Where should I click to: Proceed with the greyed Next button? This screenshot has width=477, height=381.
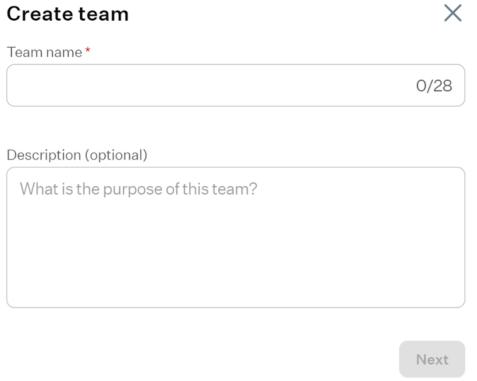[432, 359]
